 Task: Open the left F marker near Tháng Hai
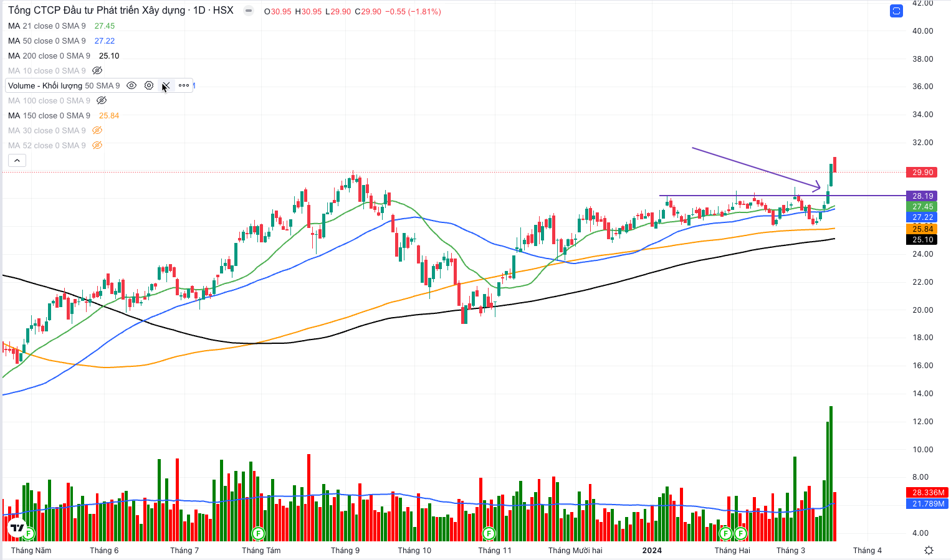pos(725,533)
